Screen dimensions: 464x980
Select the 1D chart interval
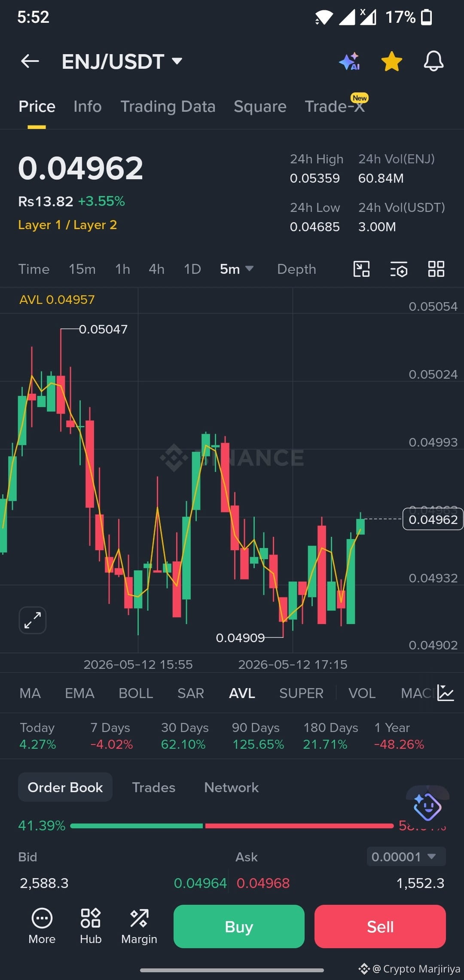(192, 269)
